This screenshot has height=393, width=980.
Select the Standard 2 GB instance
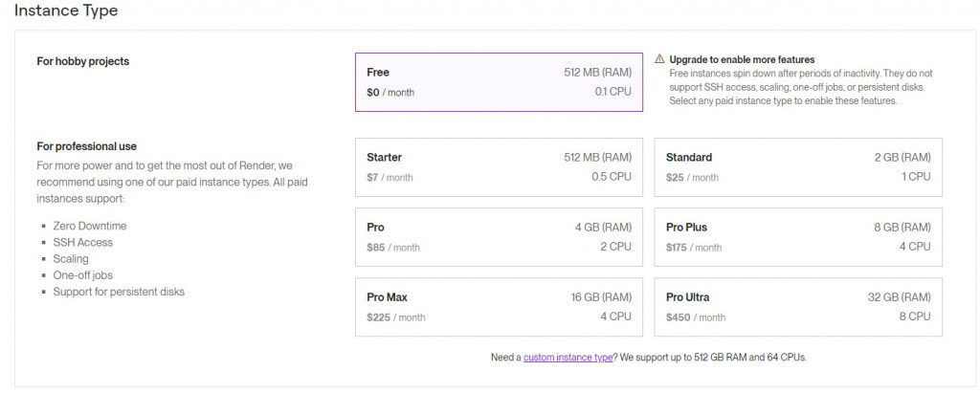(797, 166)
